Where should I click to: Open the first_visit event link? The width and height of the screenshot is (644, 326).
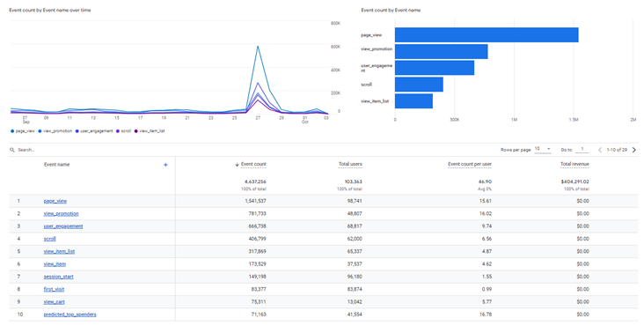(x=54, y=289)
